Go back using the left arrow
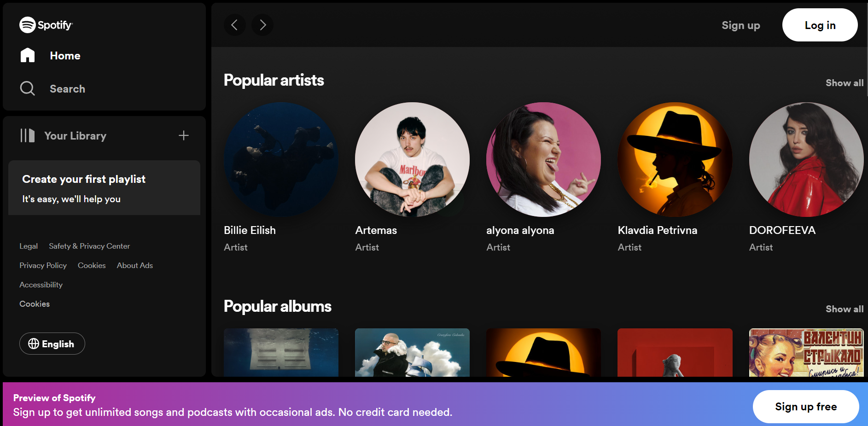Screen dimensions: 868x426 235,25
